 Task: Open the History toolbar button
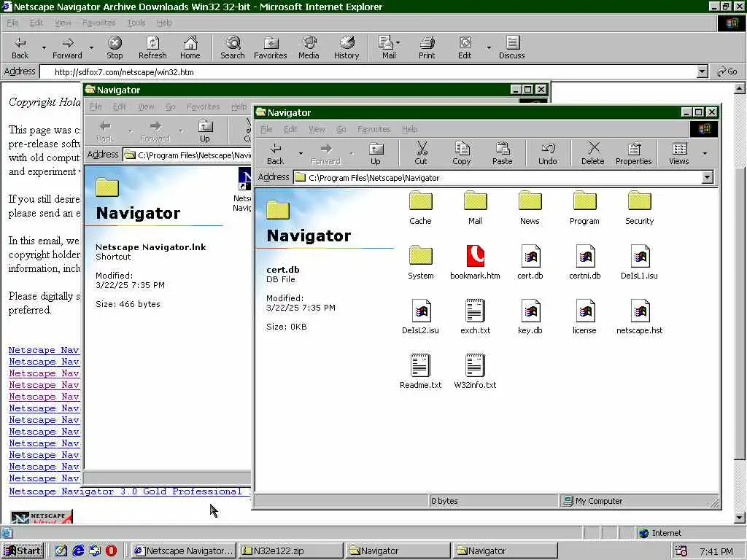coord(347,47)
